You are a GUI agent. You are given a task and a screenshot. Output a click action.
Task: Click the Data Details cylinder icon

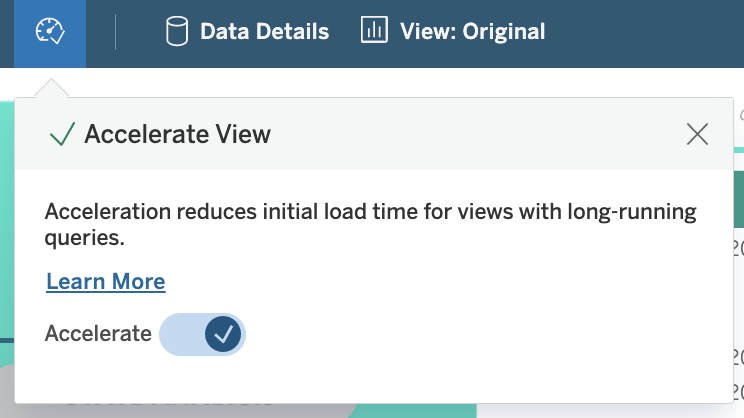tap(176, 32)
